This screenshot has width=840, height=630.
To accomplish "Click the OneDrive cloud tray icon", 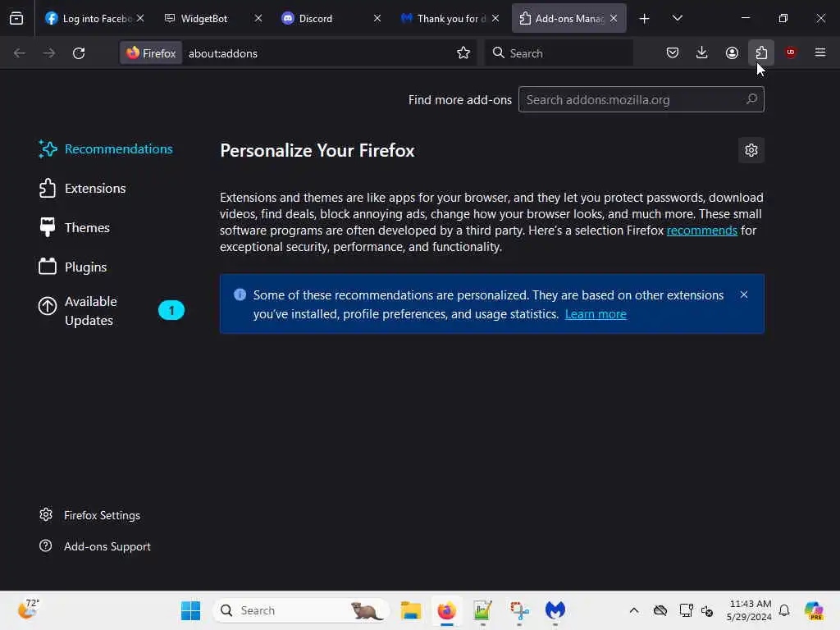I will [660, 610].
